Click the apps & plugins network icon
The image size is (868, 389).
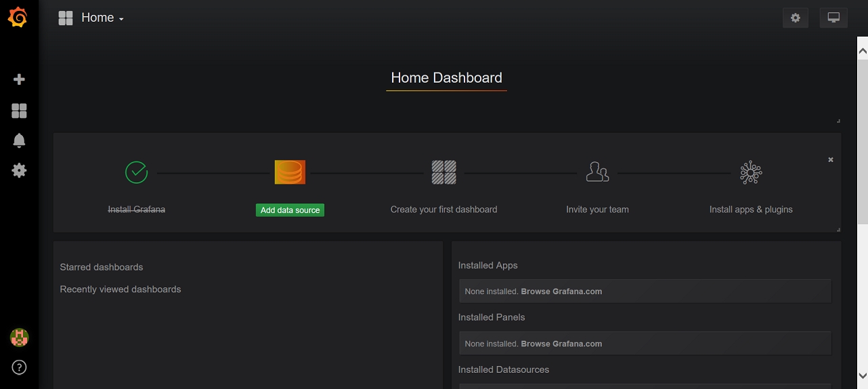point(751,172)
